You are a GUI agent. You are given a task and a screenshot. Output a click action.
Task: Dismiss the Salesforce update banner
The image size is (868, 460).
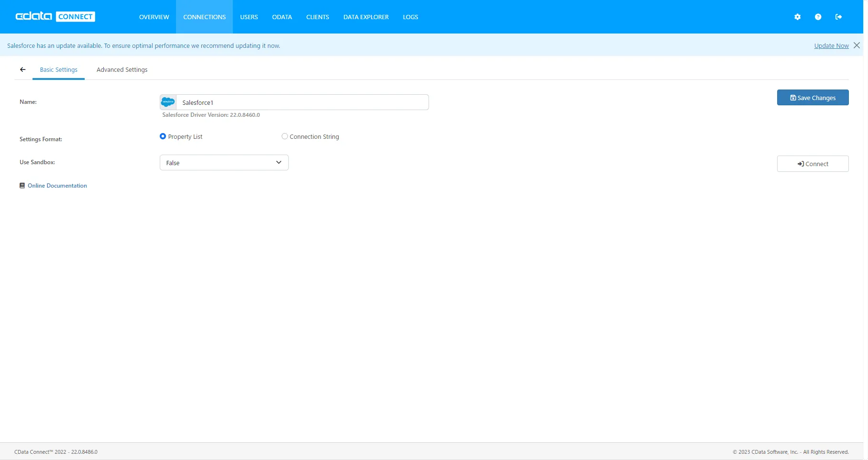(x=857, y=45)
